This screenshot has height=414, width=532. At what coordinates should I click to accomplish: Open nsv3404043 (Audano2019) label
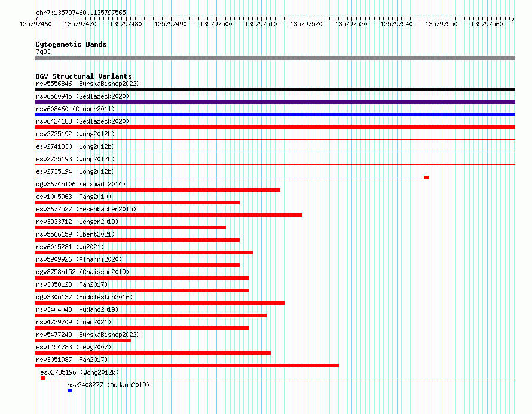[77, 309]
